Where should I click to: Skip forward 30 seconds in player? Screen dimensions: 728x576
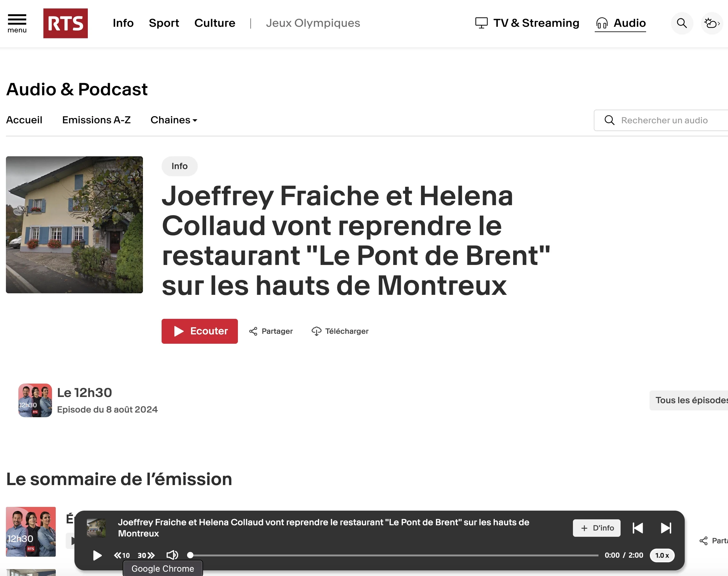pyautogui.click(x=146, y=555)
